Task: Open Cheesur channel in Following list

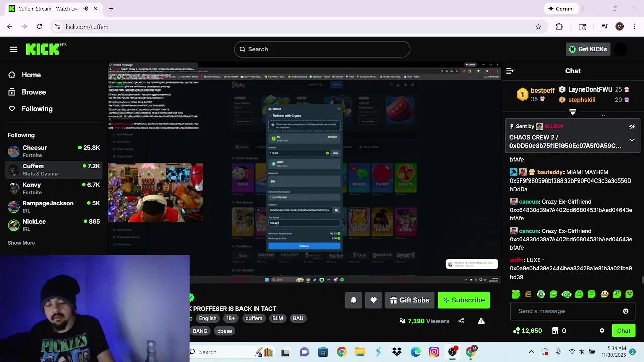Action: pos(53,151)
